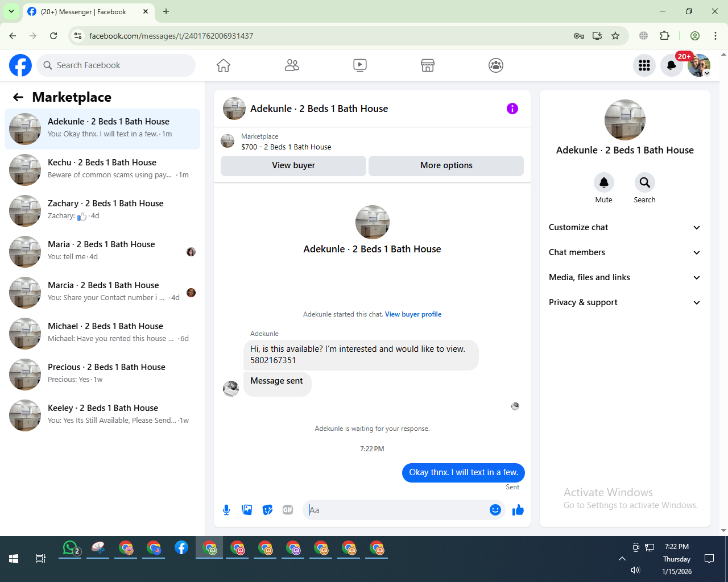Open the emoji picker in message box
The image size is (728, 582).
click(x=495, y=510)
